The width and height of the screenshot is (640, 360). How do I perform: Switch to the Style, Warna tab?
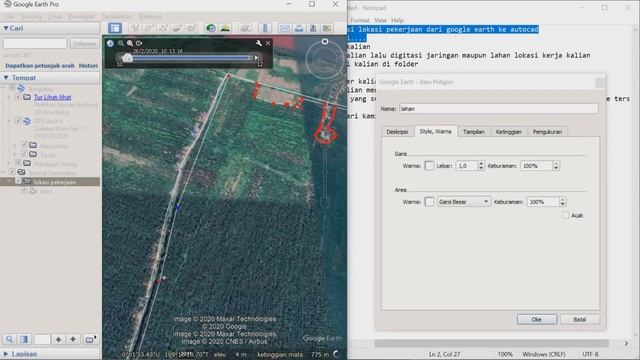click(x=435, y=131)
